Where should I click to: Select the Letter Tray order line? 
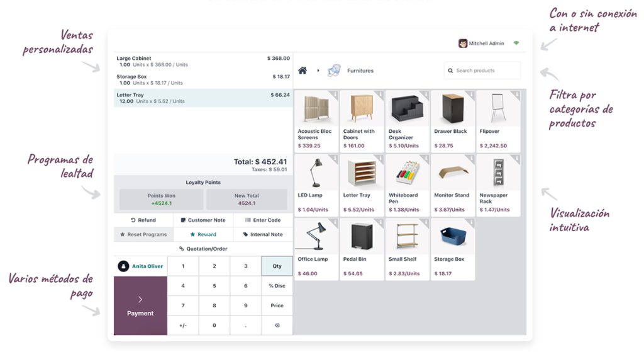(203, 98)
